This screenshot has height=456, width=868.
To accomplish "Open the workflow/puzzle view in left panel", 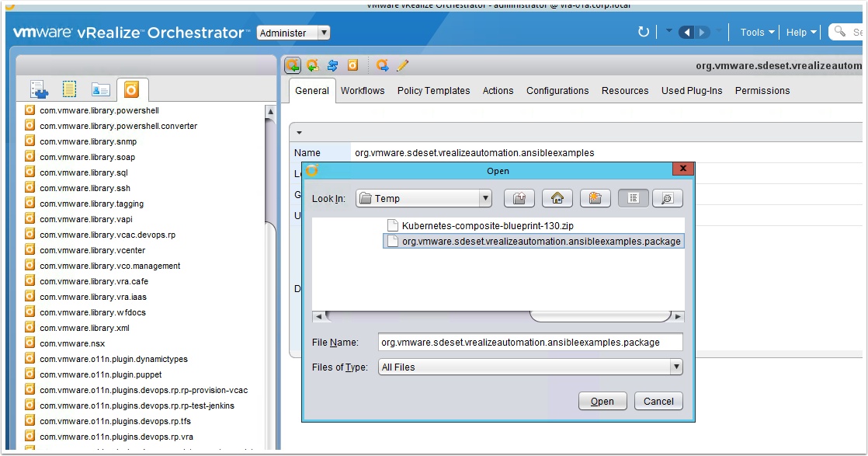I will click(x=40, y=89).
